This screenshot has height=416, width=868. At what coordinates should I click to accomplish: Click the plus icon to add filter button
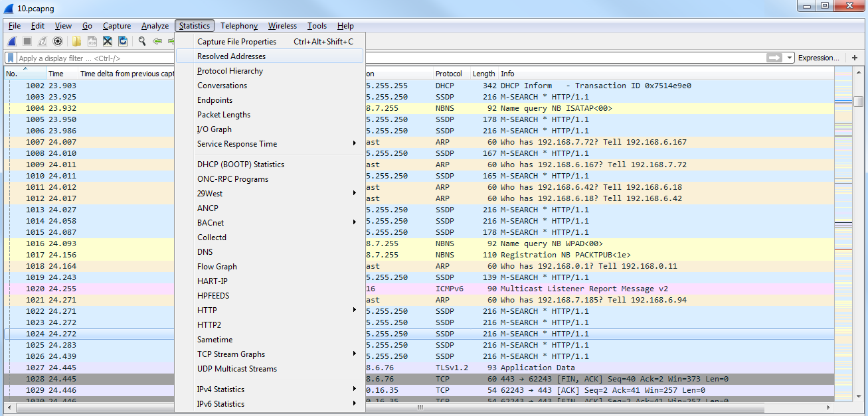coord(854,58)
